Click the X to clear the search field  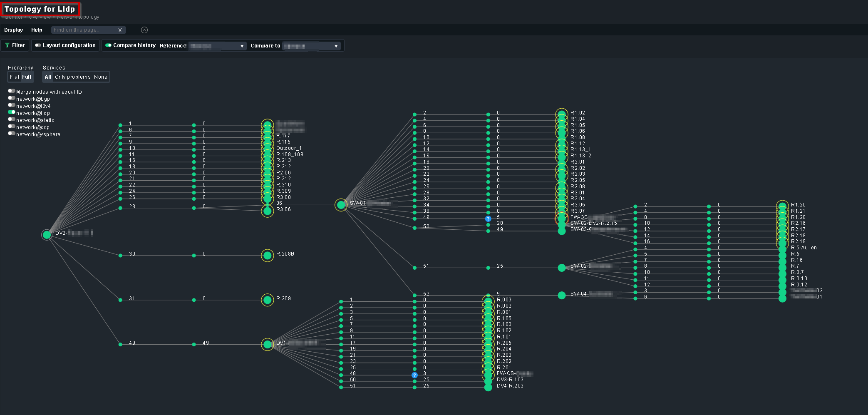tap(120, 30)
